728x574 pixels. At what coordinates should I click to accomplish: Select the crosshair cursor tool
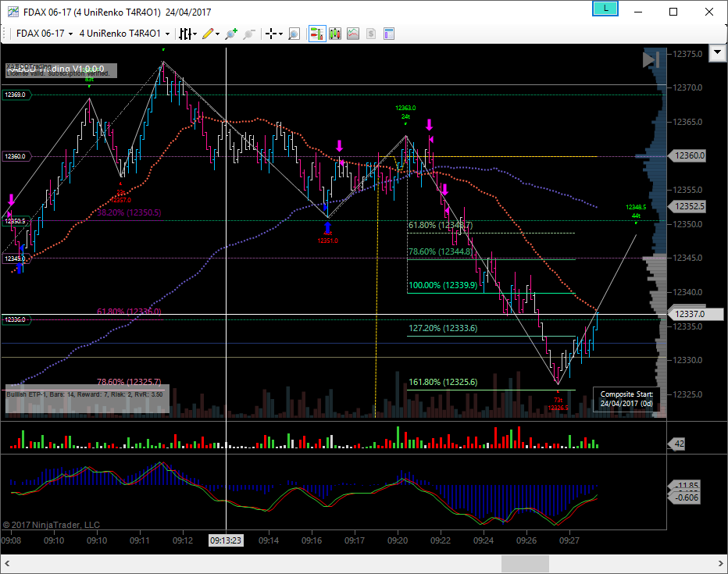point(271,34)
